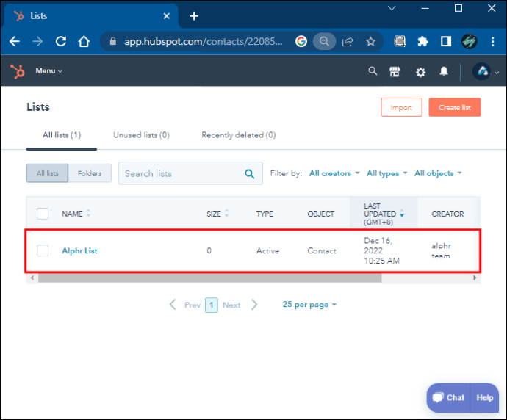Open the settings gear icon
This screenshot has height=420, width=507.
420,72
